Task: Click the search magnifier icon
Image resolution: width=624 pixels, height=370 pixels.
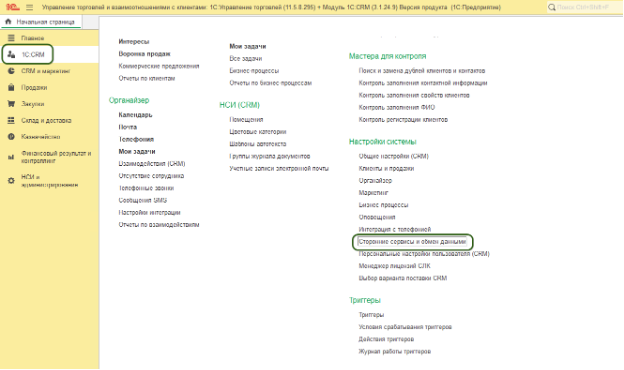Action: coord(552,7)
